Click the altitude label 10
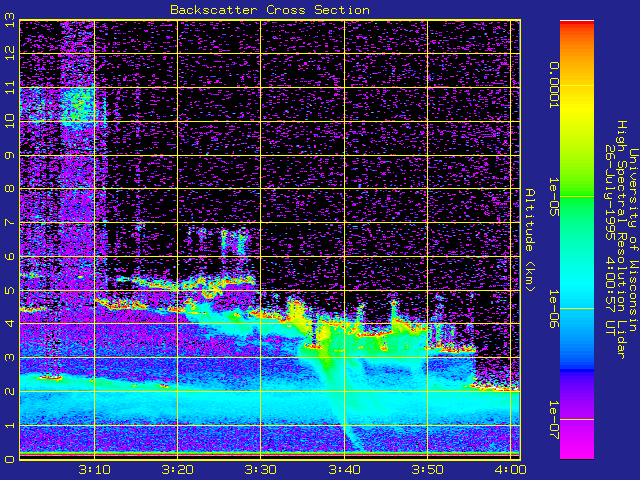Screen dimensions: 640x480 pyautogui.click(x=9, y=121)
